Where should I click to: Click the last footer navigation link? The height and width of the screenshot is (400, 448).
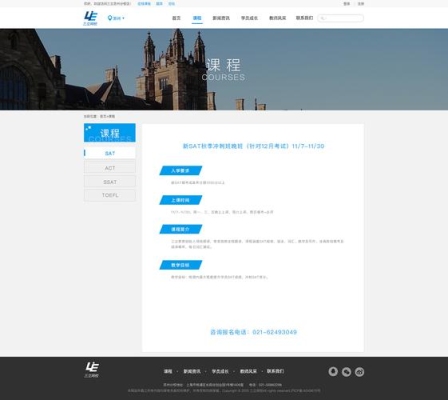275,371
